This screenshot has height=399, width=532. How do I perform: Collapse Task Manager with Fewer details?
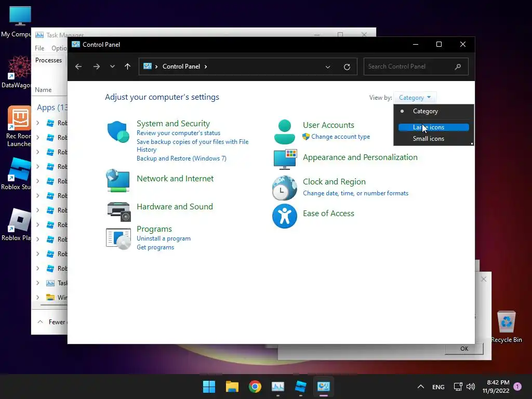click(x=52, y=322)
